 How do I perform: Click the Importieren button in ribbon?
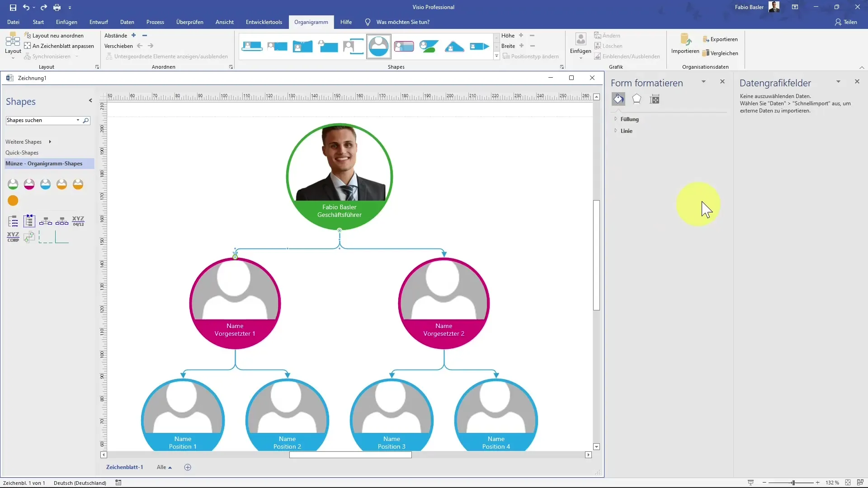pos(685,45)
